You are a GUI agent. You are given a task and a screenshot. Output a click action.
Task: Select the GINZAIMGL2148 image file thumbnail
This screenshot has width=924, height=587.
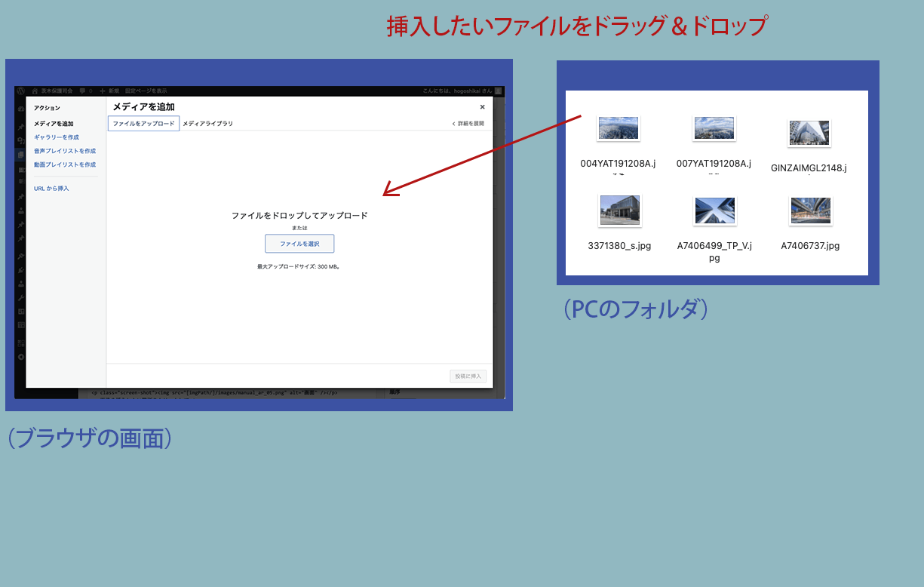(x=809, y=132)
